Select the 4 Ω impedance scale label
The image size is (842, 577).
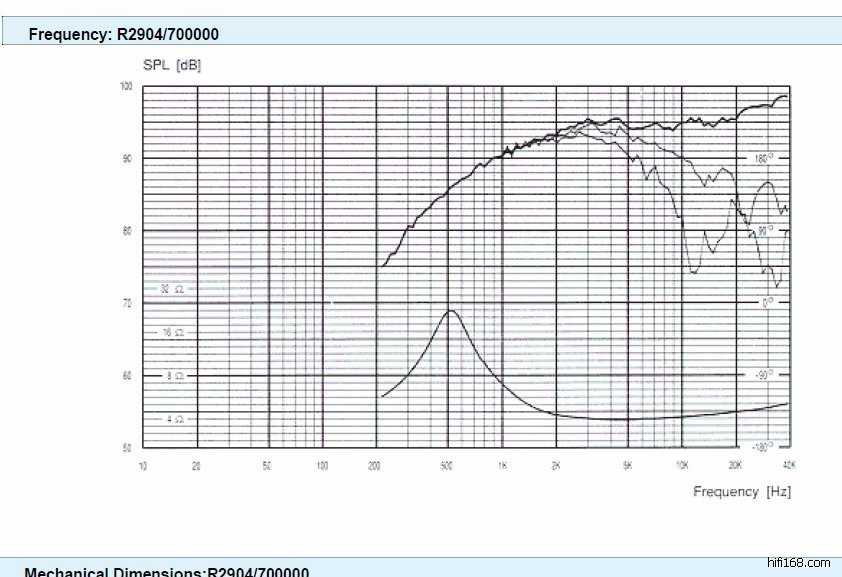(x=173, y=419)
